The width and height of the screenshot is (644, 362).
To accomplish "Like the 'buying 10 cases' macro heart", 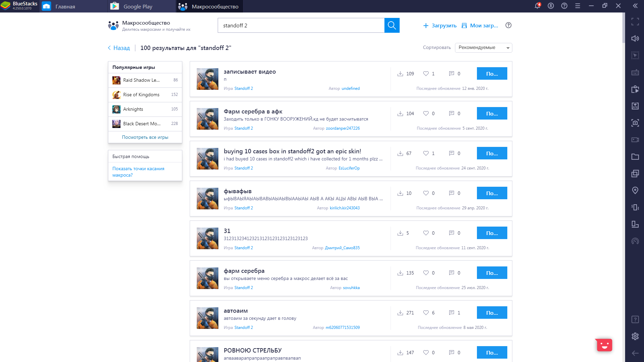I will pyautogui.click(x=426, y=153).
